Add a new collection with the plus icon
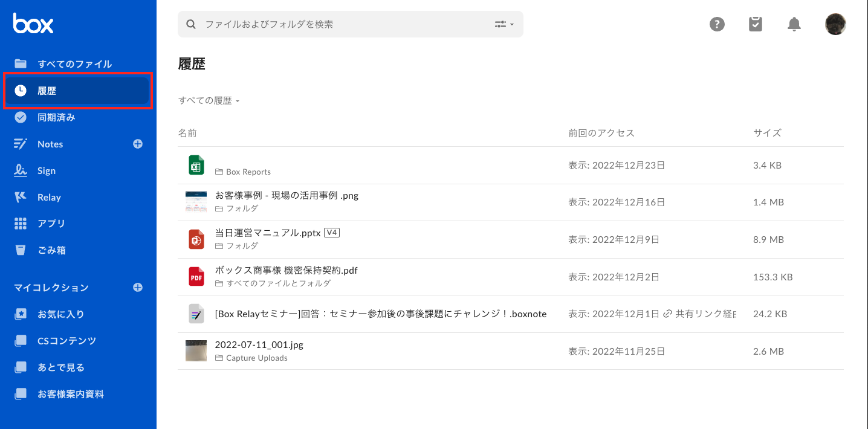The height and width of the screenshot is (429, 868). 138,288
